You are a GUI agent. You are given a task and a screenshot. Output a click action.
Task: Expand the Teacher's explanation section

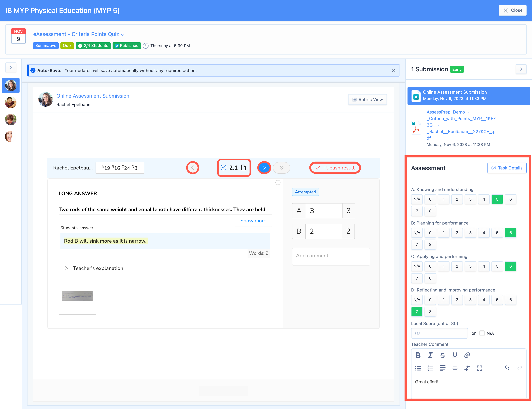click(x=67, y=268)
